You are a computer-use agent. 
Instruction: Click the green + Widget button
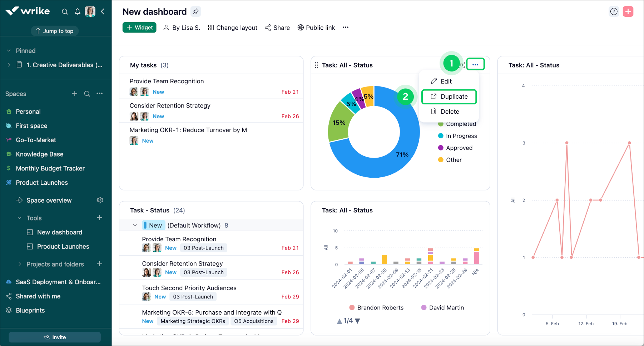pos(139,28)
